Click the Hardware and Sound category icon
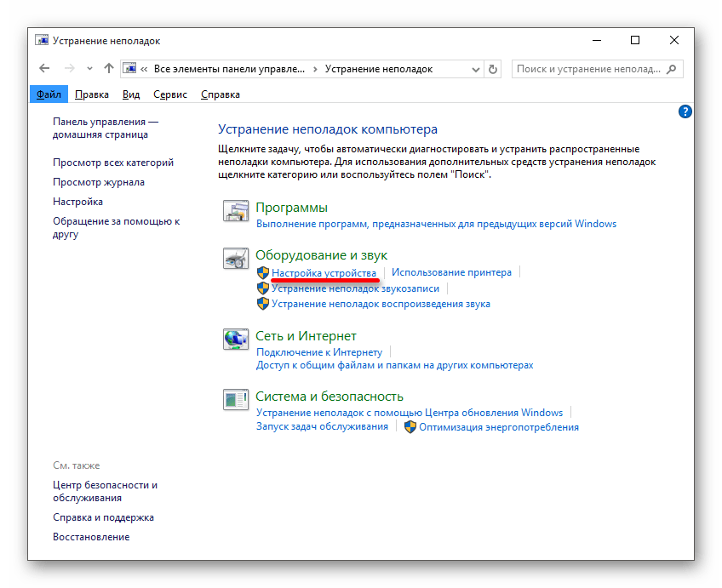The image size is (722, 588). coord(234,260)
